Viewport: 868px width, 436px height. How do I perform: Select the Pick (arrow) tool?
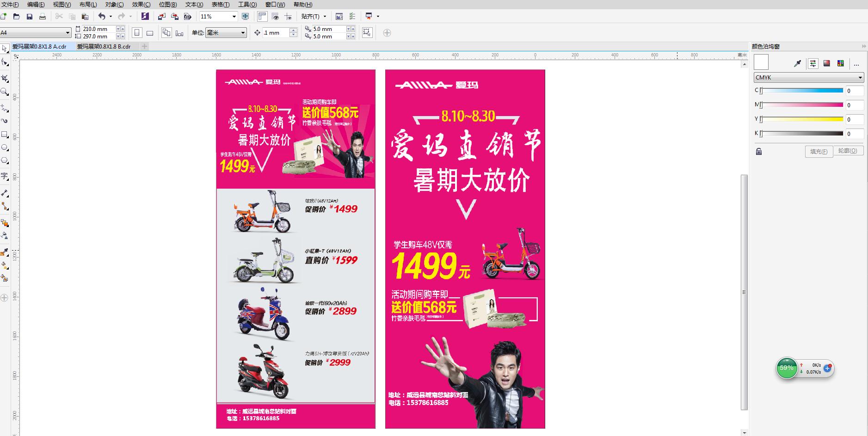[x=5, y=49]
